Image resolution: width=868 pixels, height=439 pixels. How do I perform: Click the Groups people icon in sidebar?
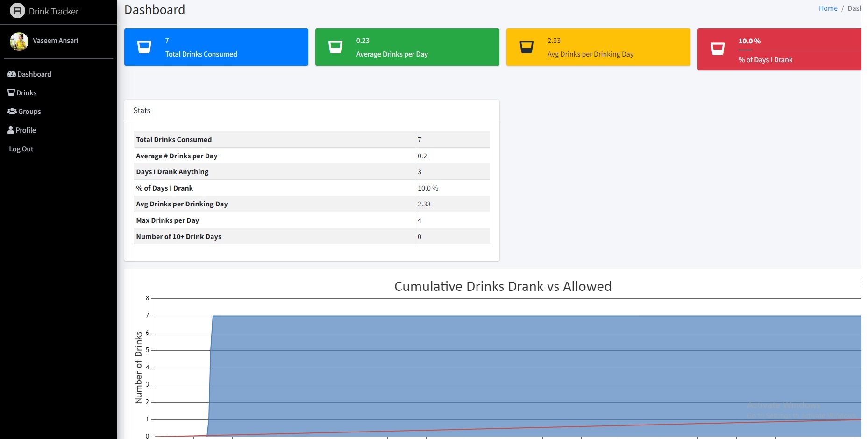12,111
